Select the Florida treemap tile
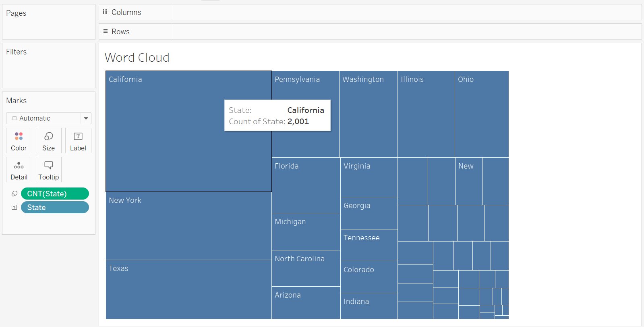 [306, 185]
